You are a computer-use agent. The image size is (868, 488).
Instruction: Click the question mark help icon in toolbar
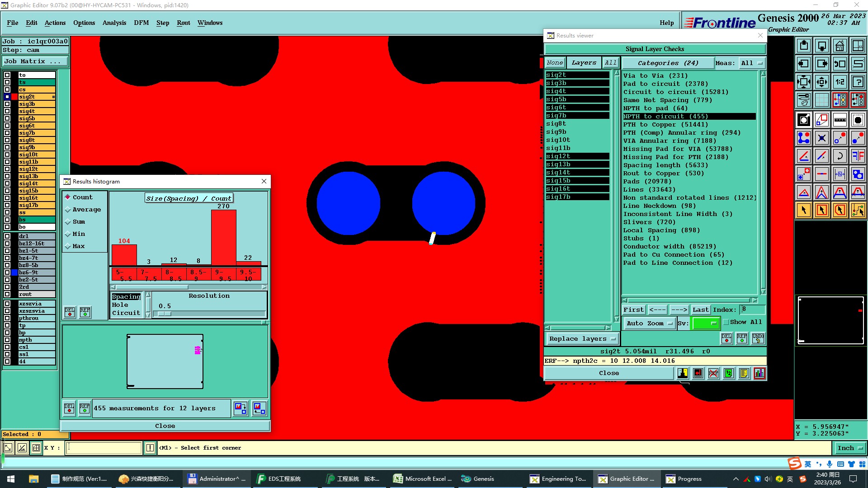click(x=858, y=82)
